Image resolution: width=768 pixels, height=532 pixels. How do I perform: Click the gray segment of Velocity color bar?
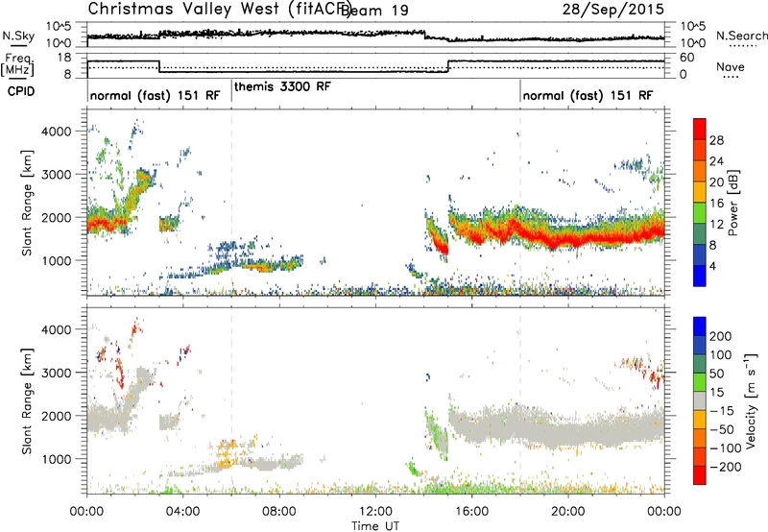click(700, 401)
